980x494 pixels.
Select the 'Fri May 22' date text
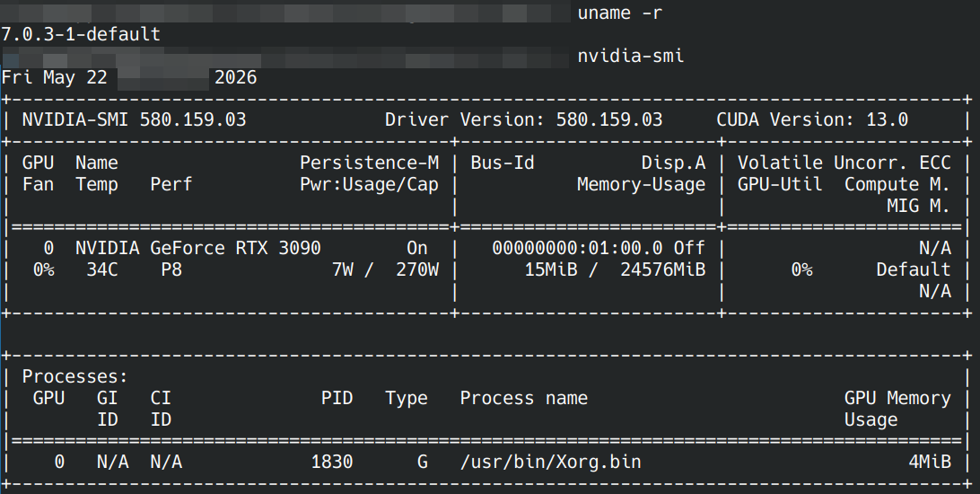pos(55,77)
